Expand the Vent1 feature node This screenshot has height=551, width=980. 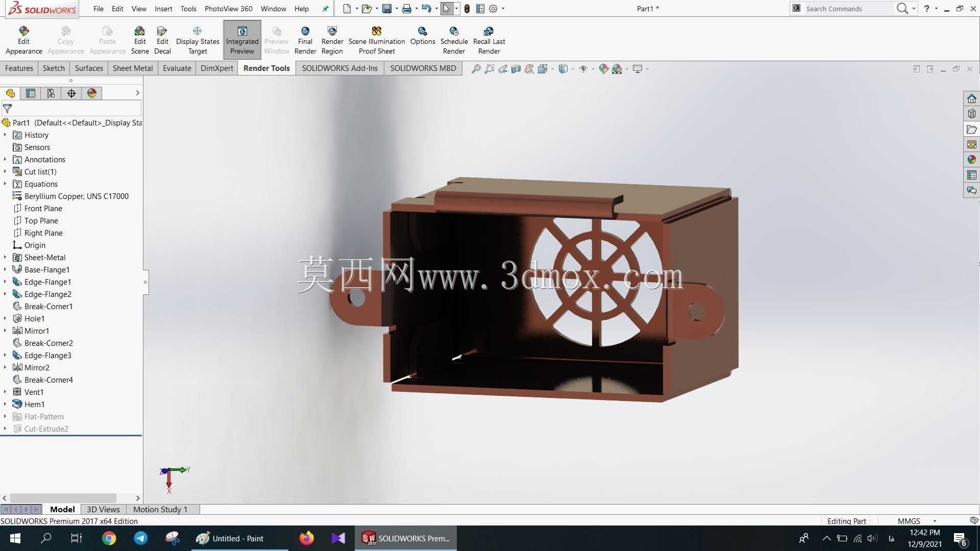[x=5, y=392]
